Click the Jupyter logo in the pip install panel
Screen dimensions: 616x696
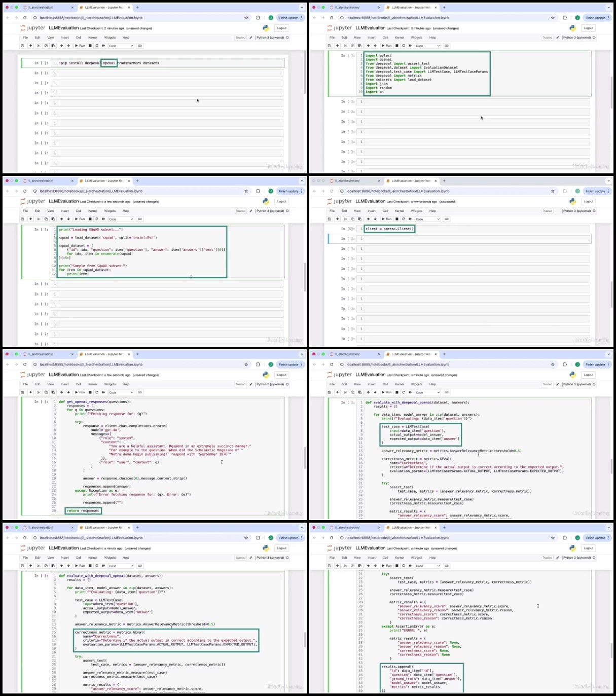(x=33, y=28)
